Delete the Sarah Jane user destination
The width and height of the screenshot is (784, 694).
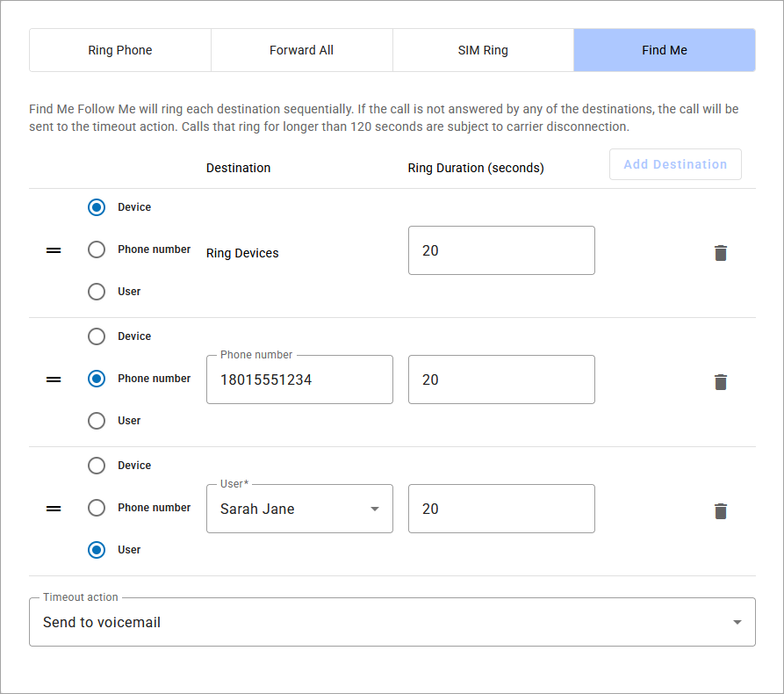[720, 511]
